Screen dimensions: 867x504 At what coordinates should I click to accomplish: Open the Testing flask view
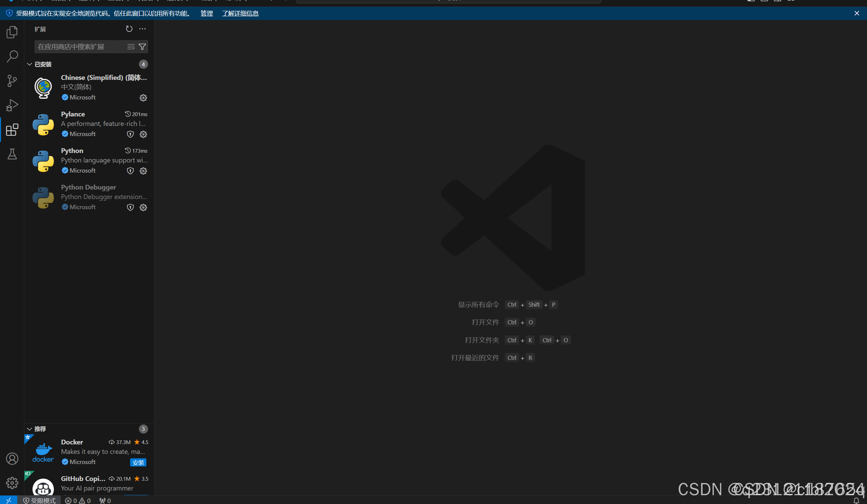pos(12,154)
